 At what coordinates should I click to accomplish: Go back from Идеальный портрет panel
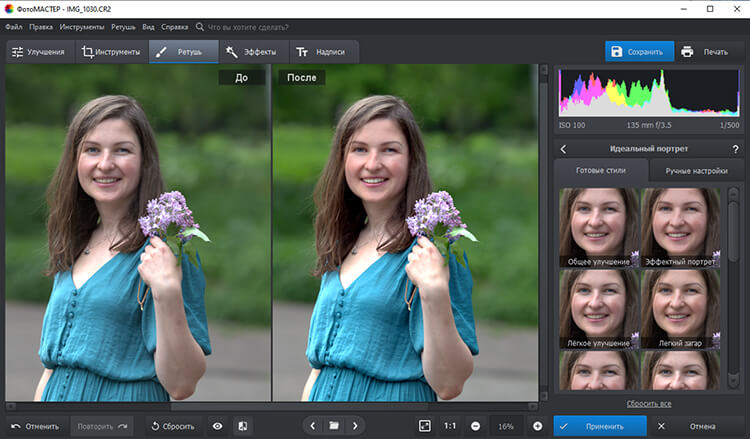(563, 149)
